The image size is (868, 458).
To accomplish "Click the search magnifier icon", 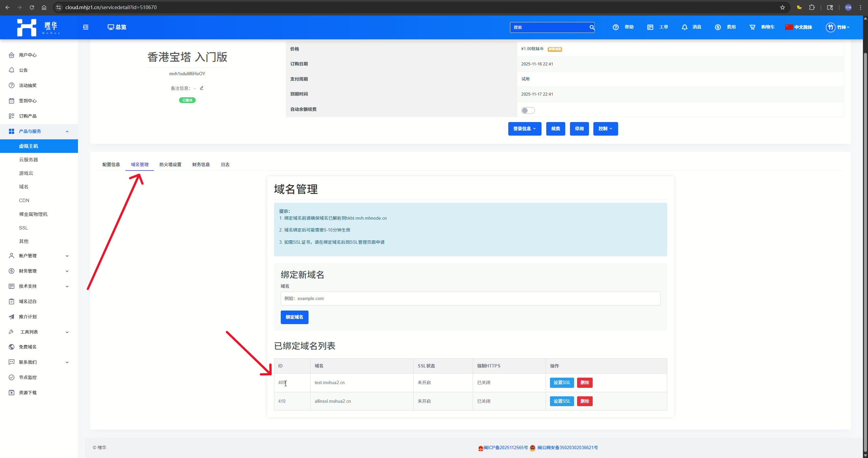I will tap(592, 27).
